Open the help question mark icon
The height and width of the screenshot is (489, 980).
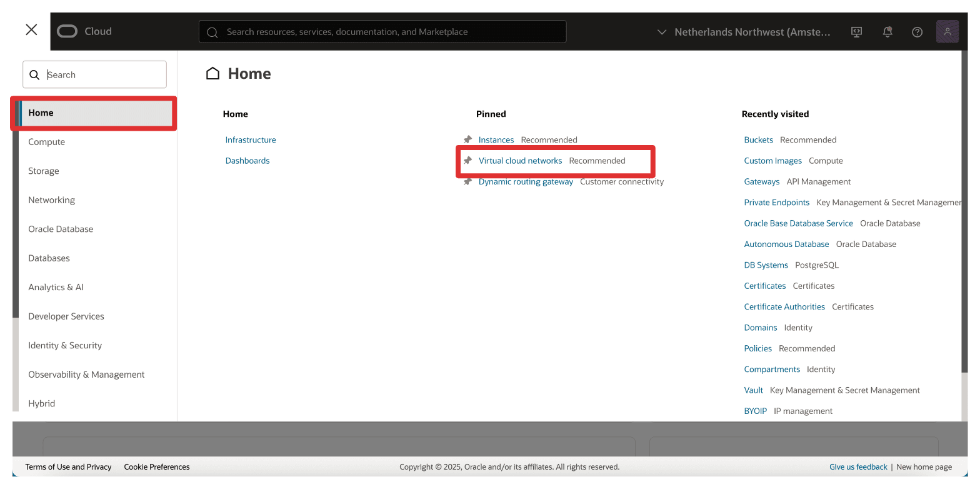coord(917,32)
